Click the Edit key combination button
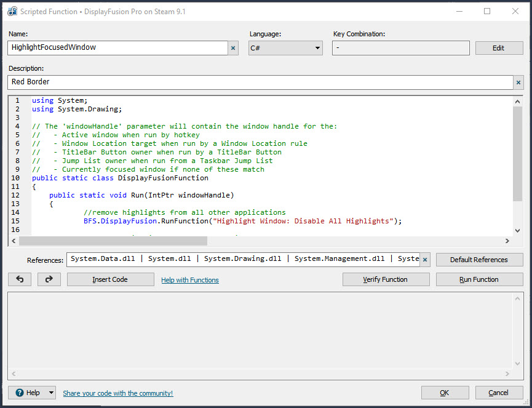Image resolution: width=532 pixels, height=408 pixels. point(498,48)
